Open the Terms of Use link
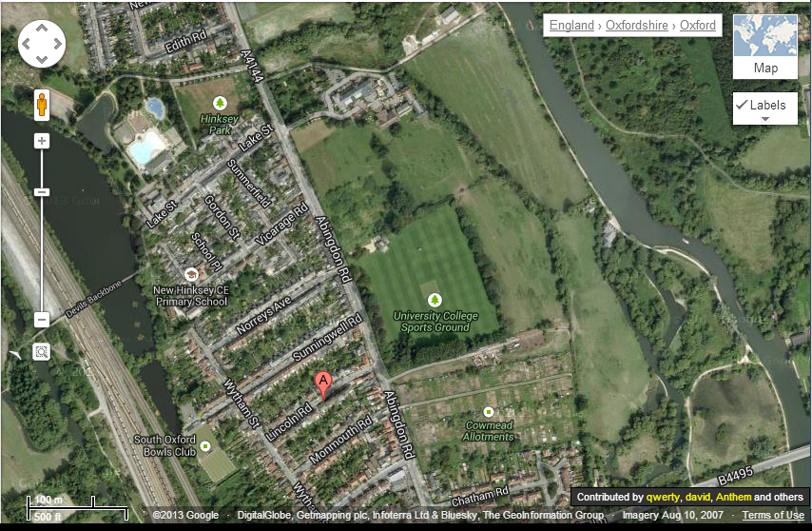 click(773, 515)
